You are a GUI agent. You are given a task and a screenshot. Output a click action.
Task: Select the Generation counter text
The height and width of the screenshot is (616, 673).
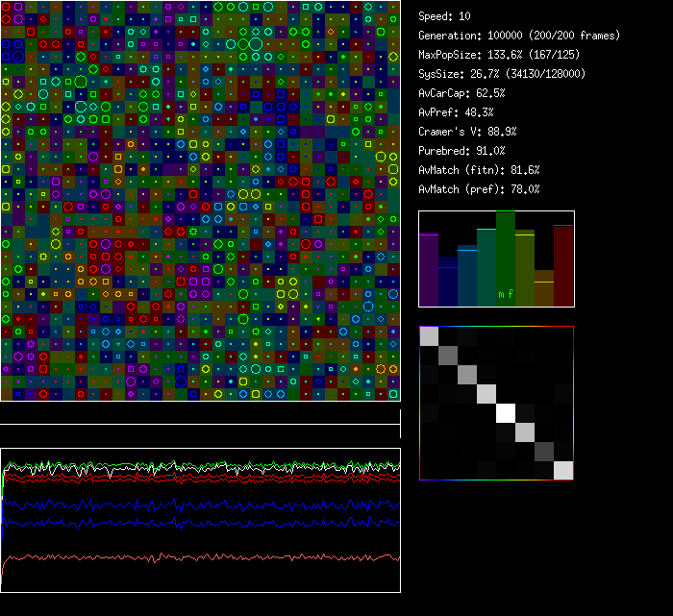coord(519,36)
